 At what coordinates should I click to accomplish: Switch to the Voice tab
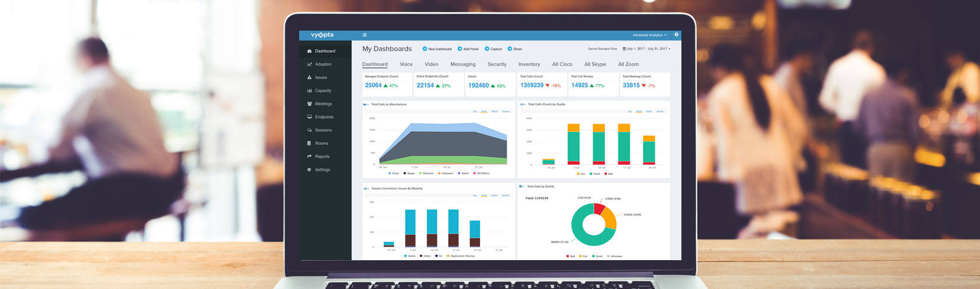406,64
